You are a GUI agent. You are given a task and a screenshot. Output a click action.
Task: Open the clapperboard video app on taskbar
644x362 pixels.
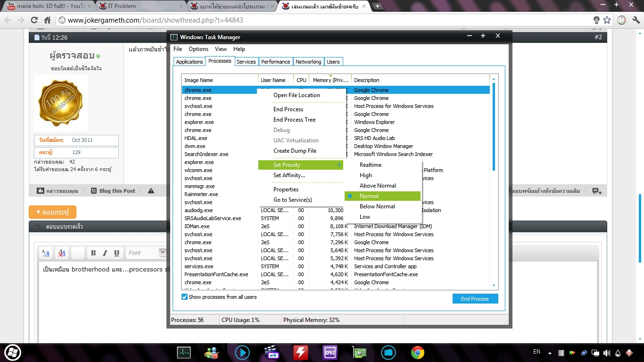click(x=272, y=352)
